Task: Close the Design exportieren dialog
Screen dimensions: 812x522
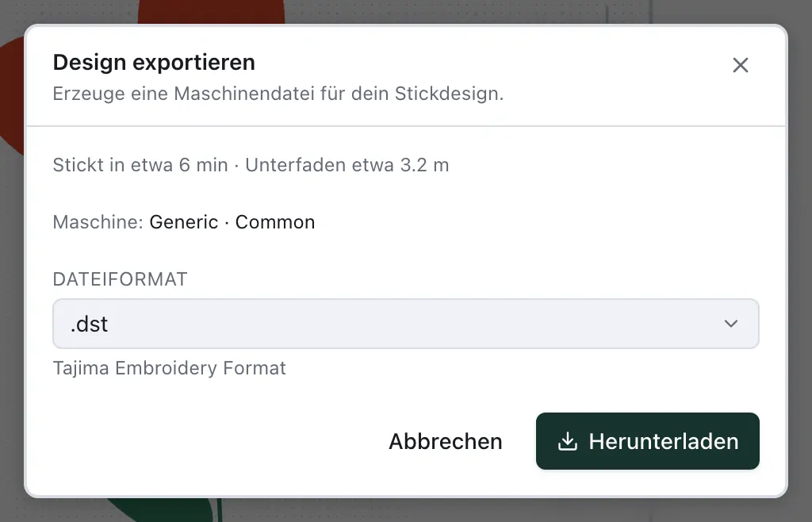Action: tap(741, 65)
